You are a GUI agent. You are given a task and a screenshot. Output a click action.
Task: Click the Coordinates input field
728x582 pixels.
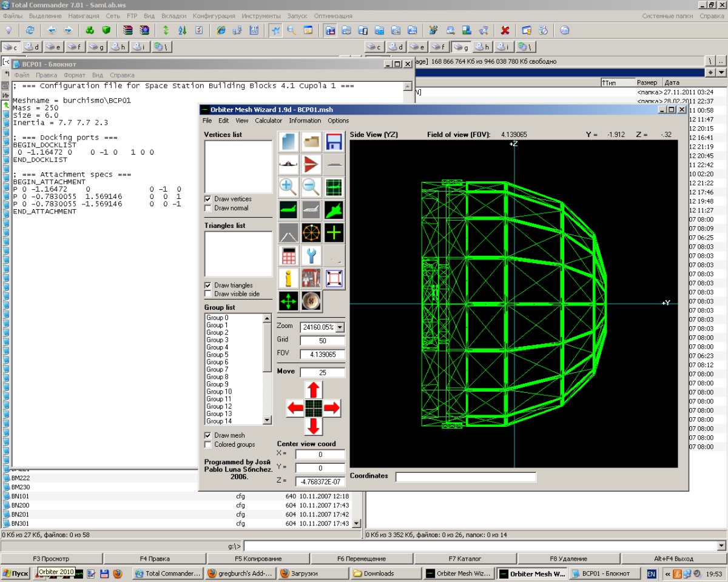tap(466, 477)
